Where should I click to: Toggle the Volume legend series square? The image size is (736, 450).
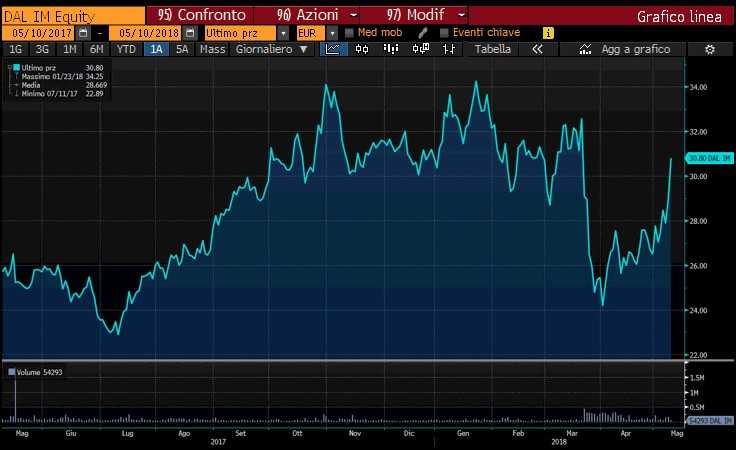coord(12,372)
